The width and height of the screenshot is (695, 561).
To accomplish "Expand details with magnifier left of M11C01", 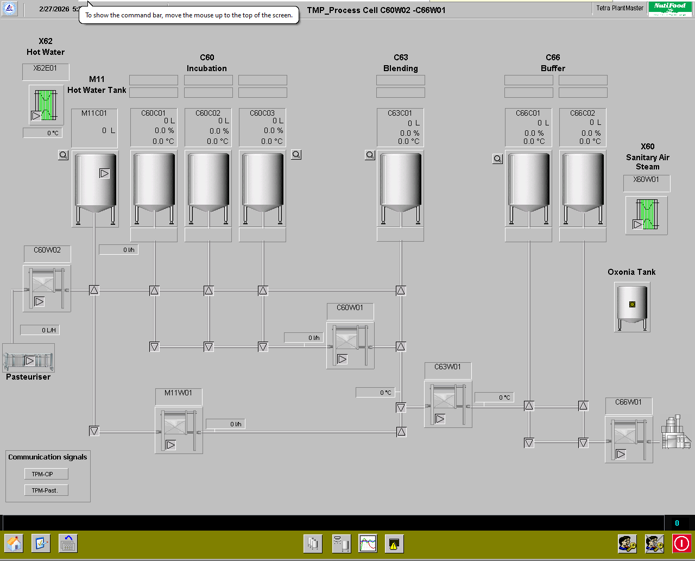I will 63,155.
